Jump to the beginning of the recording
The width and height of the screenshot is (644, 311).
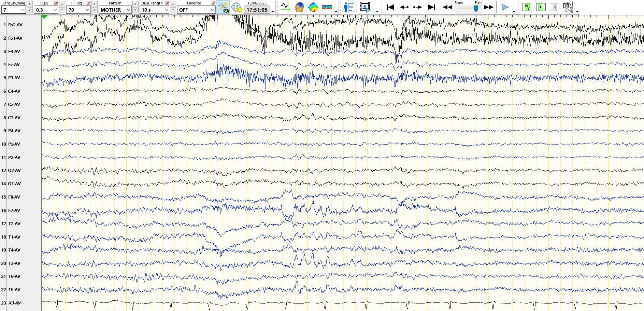[x=390, y=7]
